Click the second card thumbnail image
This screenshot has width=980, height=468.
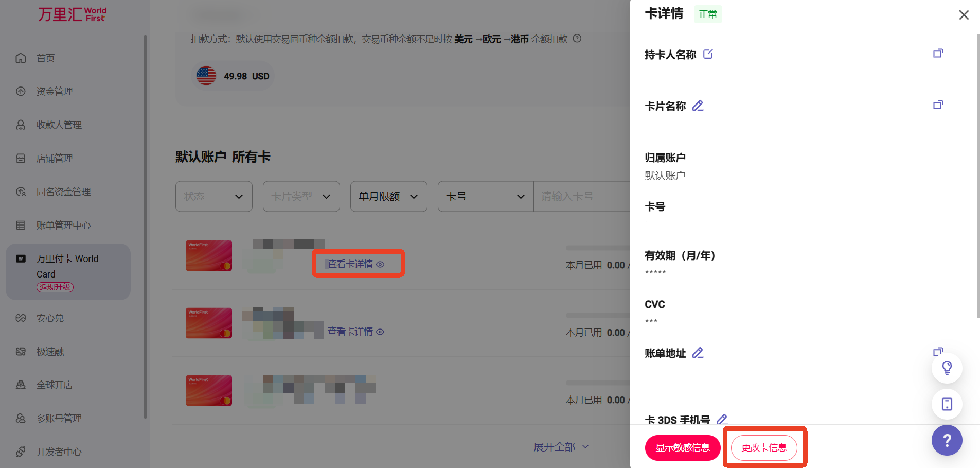click(209, 323)
